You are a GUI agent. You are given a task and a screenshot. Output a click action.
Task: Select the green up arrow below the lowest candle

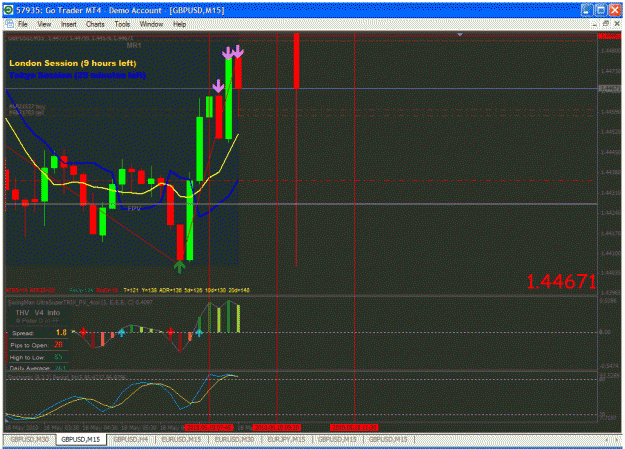coord(179,266)
